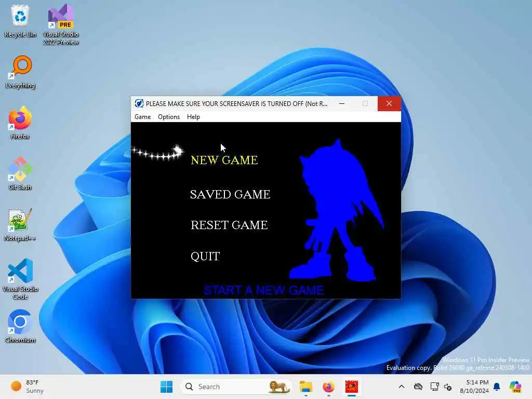Choose SAVED GAME option
The height and width of the screenshot is (399, 532).
(230, 194)
